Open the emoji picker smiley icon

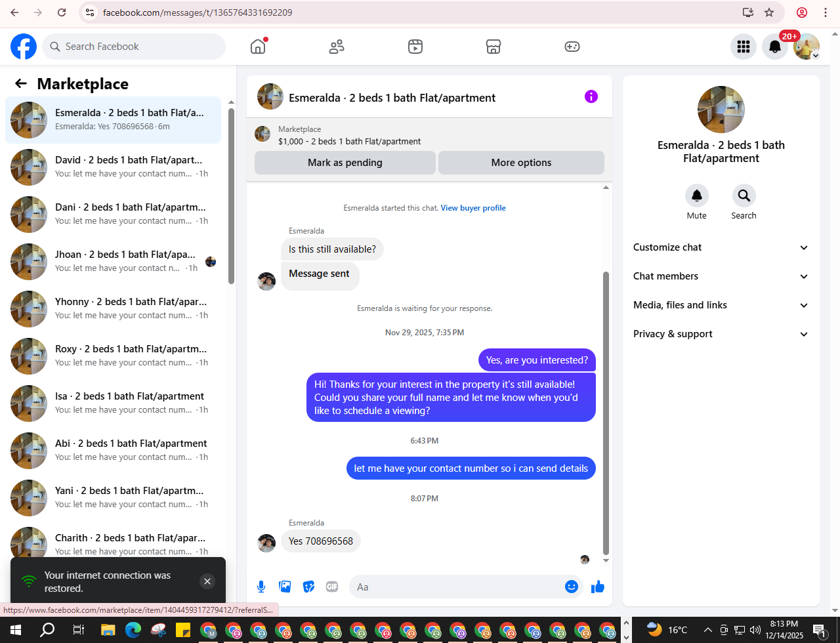pos(571,587)
